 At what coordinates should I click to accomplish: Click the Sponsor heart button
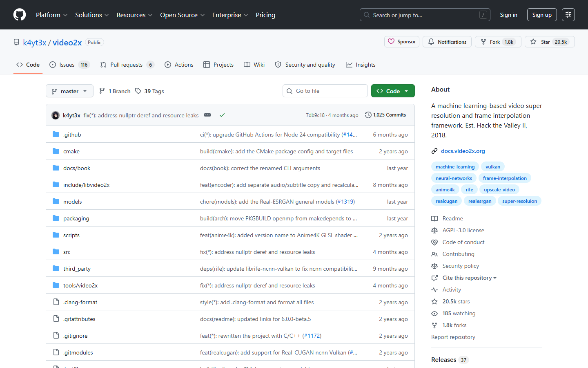coord(402,42)
